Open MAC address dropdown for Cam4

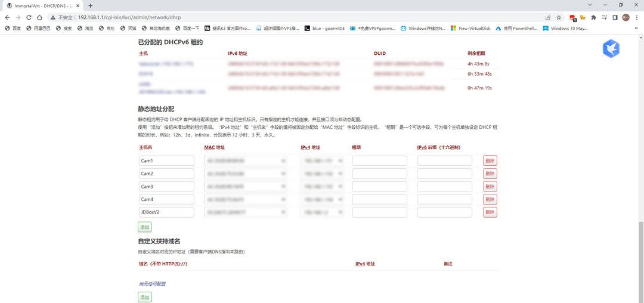246,200
